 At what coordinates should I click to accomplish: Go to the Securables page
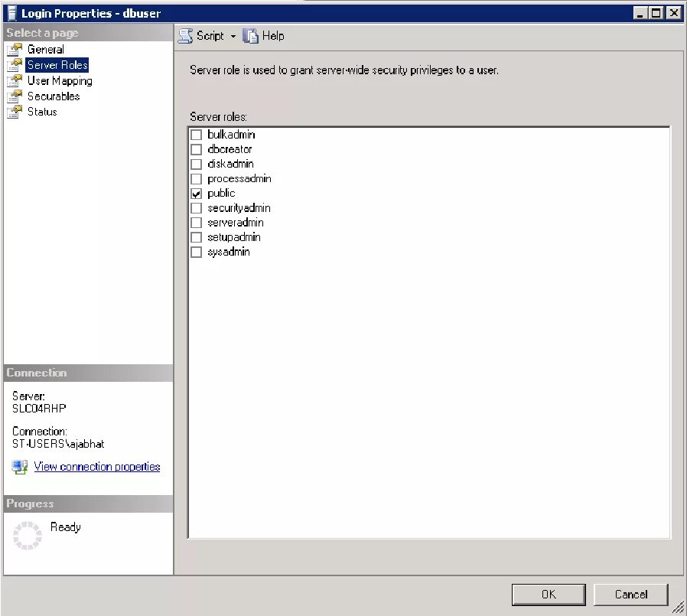(54, 96)
